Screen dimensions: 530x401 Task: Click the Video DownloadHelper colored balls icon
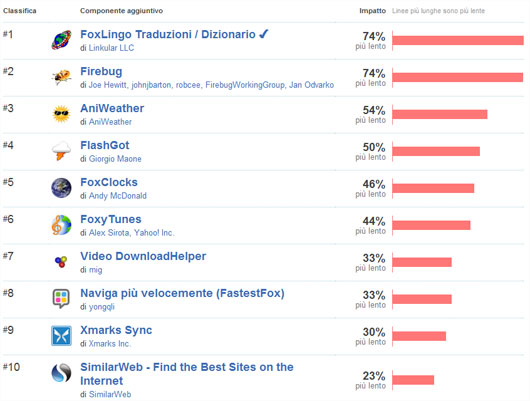62,262
